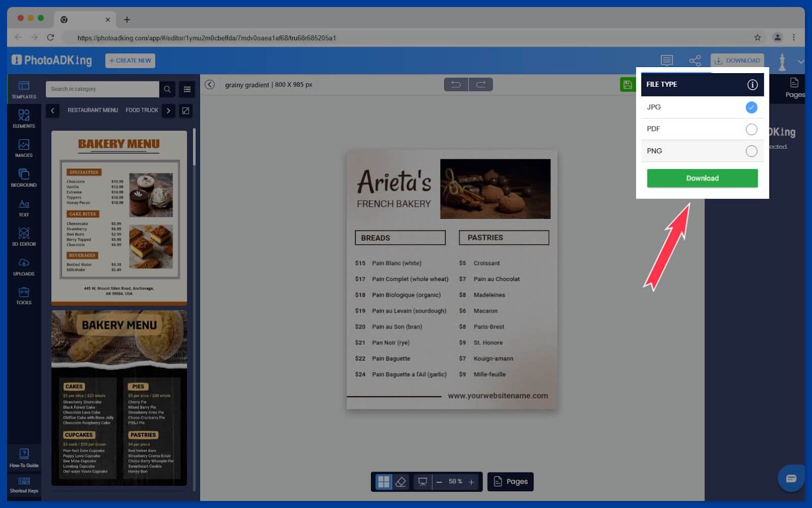
Task: Open the Templates panel
Action: click(x=23, y=89)
